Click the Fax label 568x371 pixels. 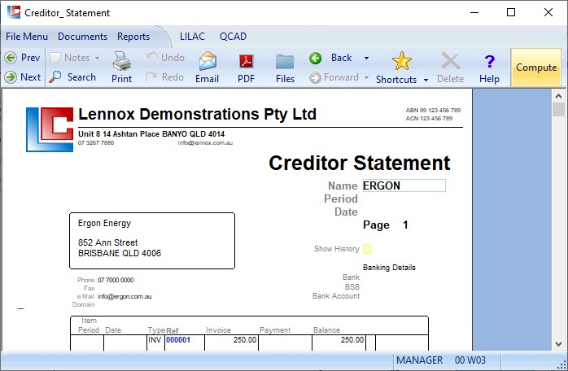(x=89, y=288)
